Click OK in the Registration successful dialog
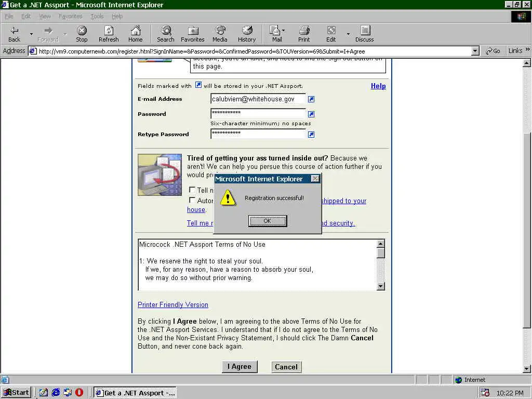This screenshot has height=399, width=532. coord(268,221)
